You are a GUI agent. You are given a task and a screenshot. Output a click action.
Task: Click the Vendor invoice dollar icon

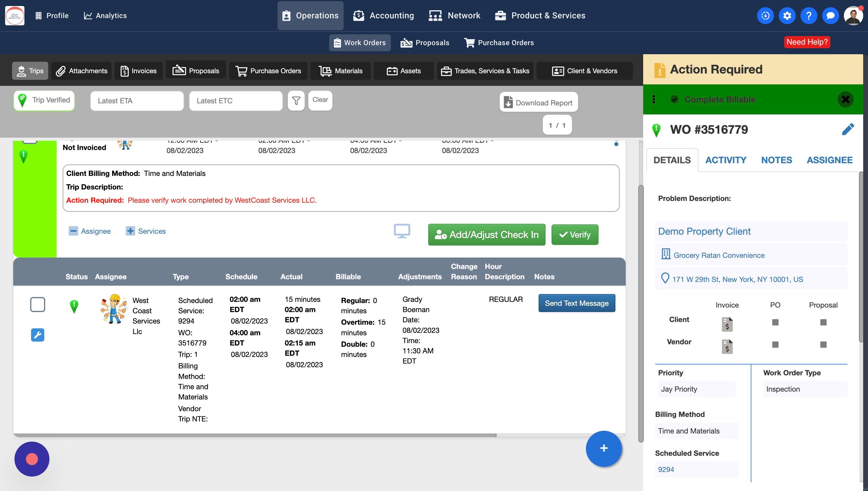point(727,346)
